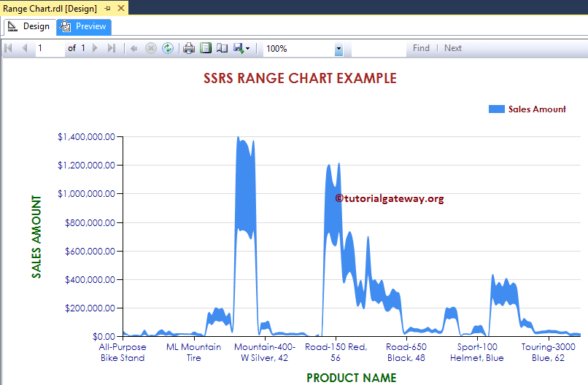Click the $400,000.00 axis label
Screen dimensions: 588x385
pos(90,280)
